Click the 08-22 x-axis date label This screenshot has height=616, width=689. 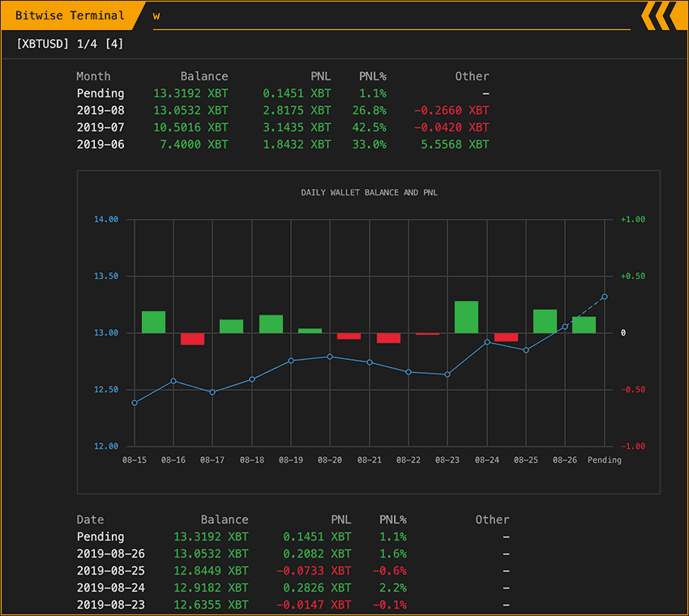pyautogui.click(x=409, y=460)
